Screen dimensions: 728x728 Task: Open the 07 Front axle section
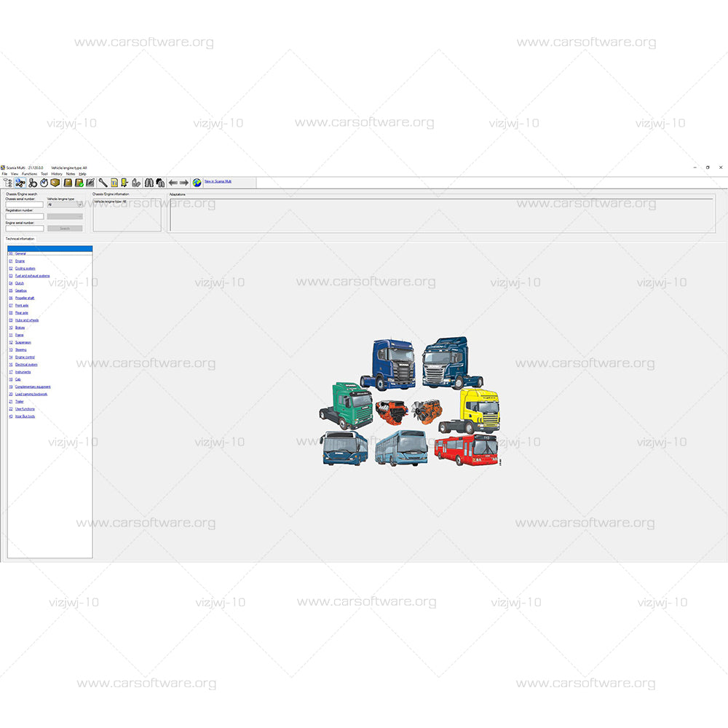[x=19, y=306]
